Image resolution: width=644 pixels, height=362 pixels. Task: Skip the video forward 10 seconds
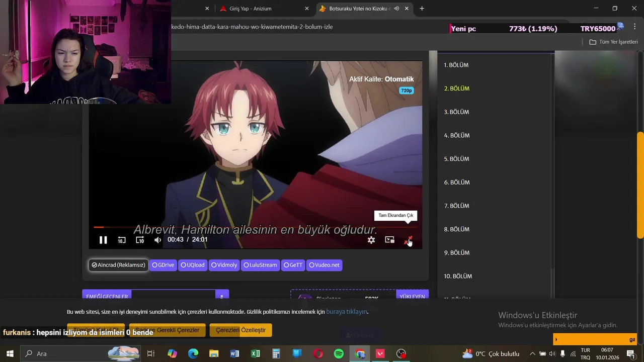click(x=140, y=240)
